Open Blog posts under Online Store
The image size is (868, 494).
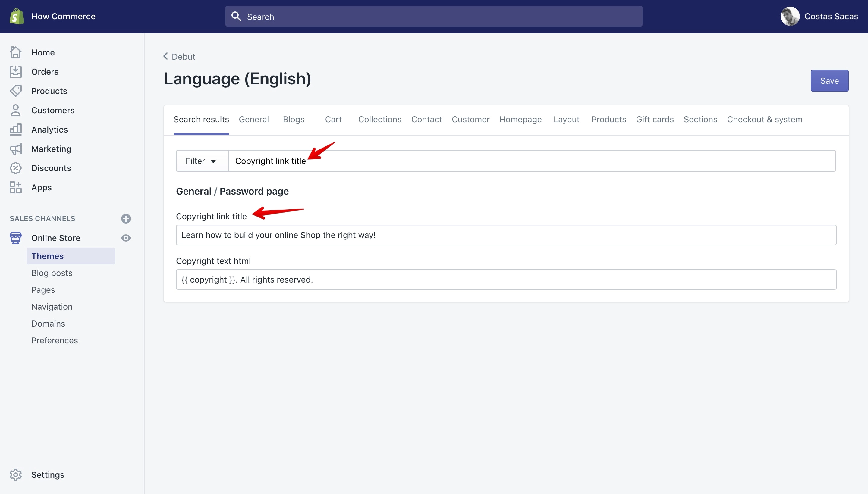tap(52, 273)
